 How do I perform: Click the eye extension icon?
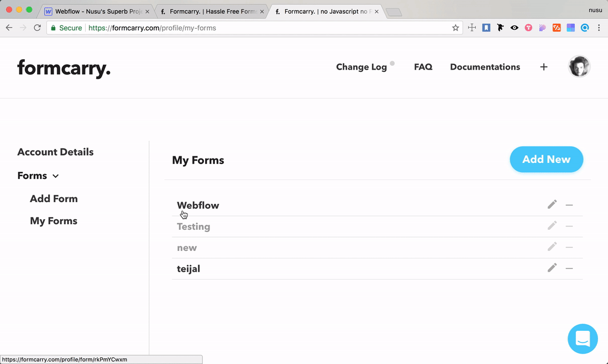[x=514, y=28]
